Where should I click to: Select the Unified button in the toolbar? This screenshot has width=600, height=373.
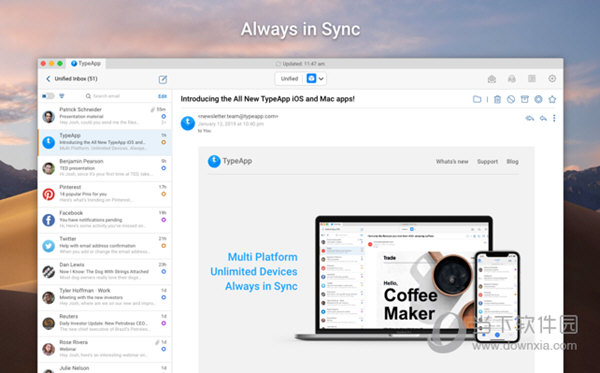289,79
